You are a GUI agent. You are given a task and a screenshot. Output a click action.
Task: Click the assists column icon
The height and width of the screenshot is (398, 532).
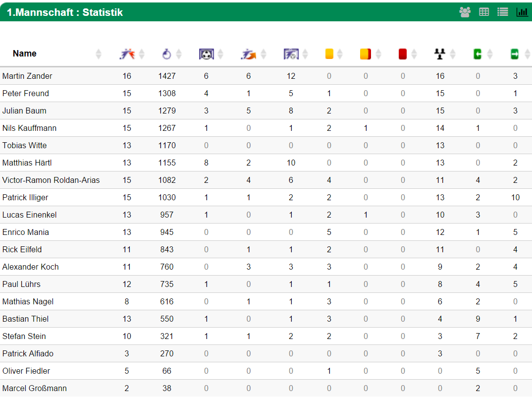point(248,54)
